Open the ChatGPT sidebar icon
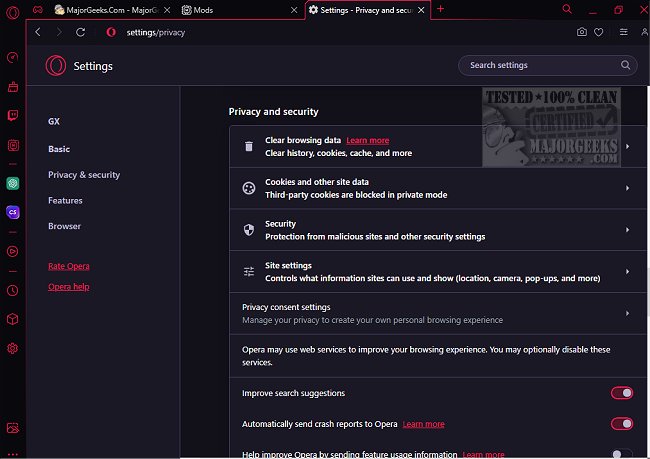 [13, 183]
